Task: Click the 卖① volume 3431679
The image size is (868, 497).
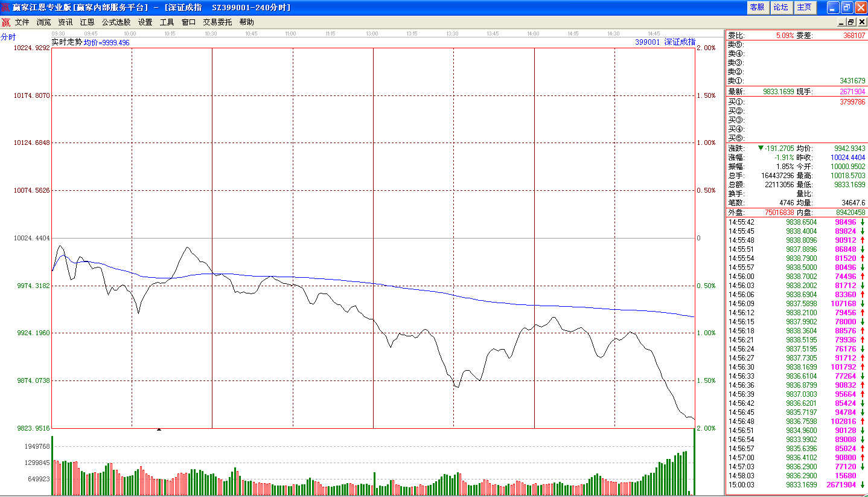Action: point(852,81)
